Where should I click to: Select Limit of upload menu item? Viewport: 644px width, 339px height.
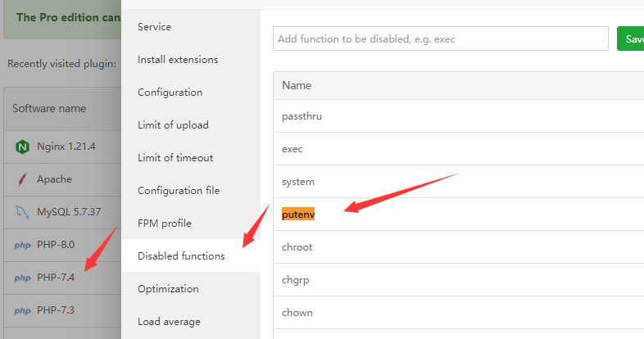pos(173,125)
